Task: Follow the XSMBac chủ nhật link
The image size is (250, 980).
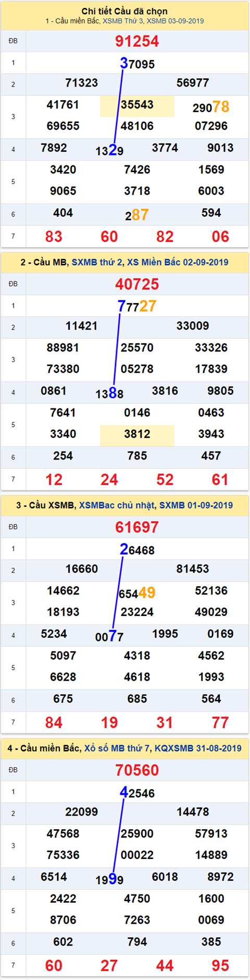Action: point(117,505)
